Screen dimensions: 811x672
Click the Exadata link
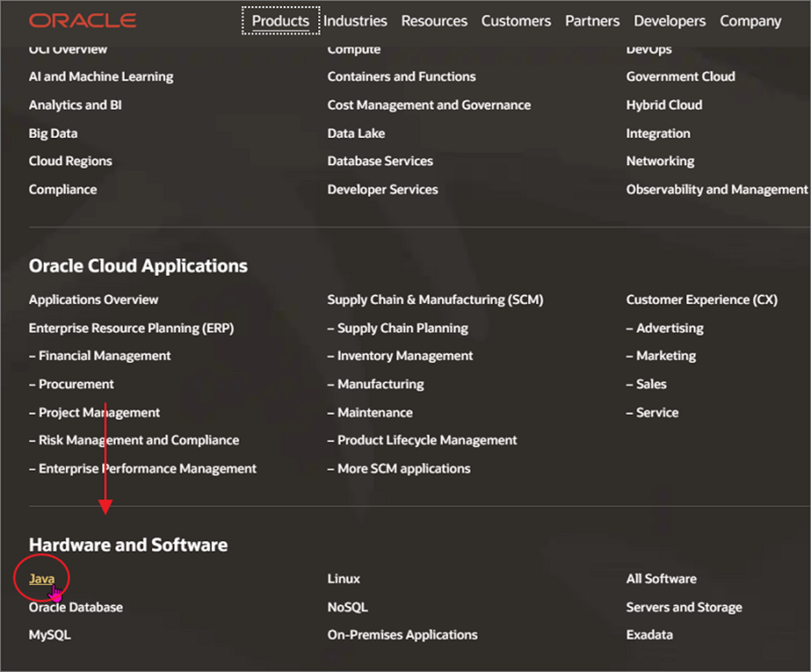(649, 634)
